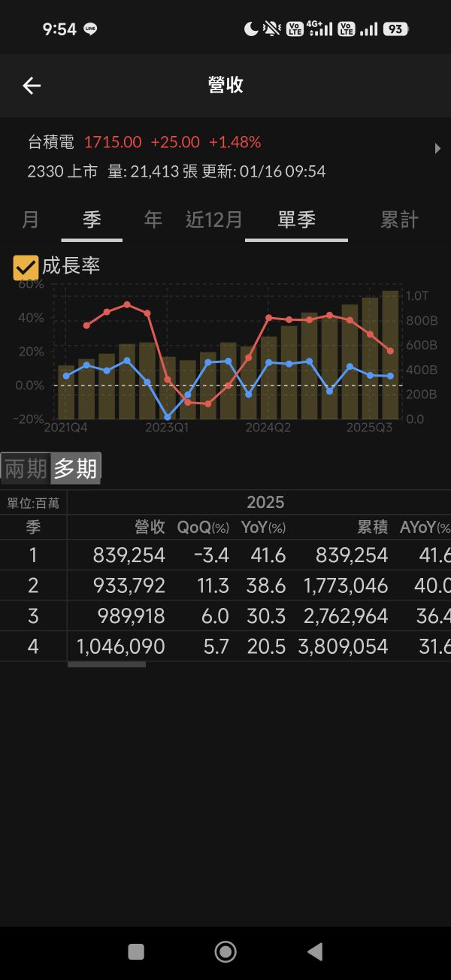Tap the do-not-disturb moon icon
This screenshot has width=451, height=980.
tap(251, 29)
